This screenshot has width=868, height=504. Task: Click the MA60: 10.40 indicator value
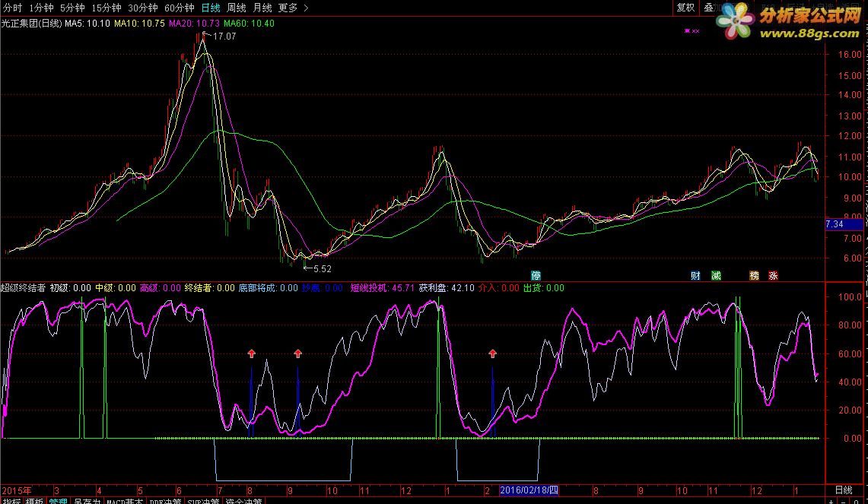[249, 24]
